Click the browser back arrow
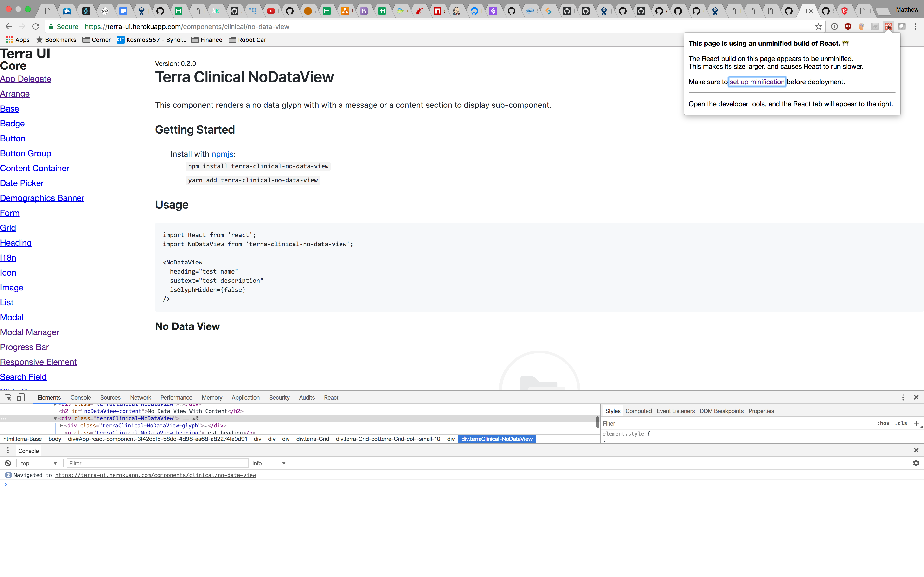This screenshot has width=924, height=577. [8, 26]
